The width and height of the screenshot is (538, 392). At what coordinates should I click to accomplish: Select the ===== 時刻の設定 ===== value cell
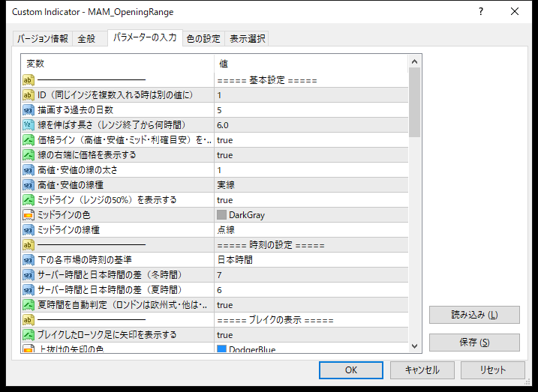(x=311, y=245)
